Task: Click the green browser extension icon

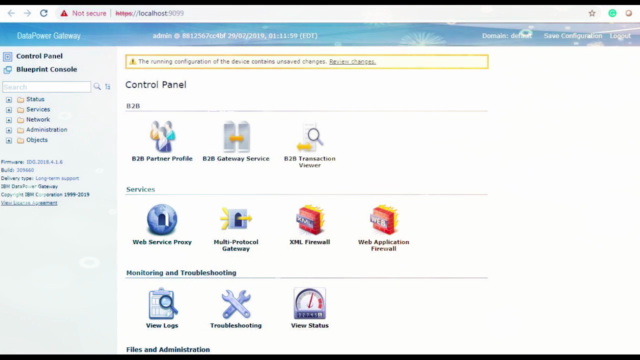Action: [612, 13]
